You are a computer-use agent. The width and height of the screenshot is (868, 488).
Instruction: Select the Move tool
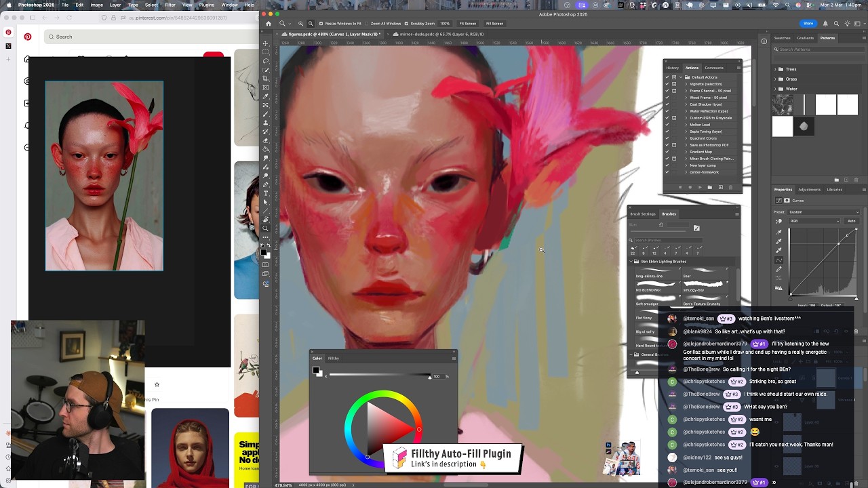(266, 43)
